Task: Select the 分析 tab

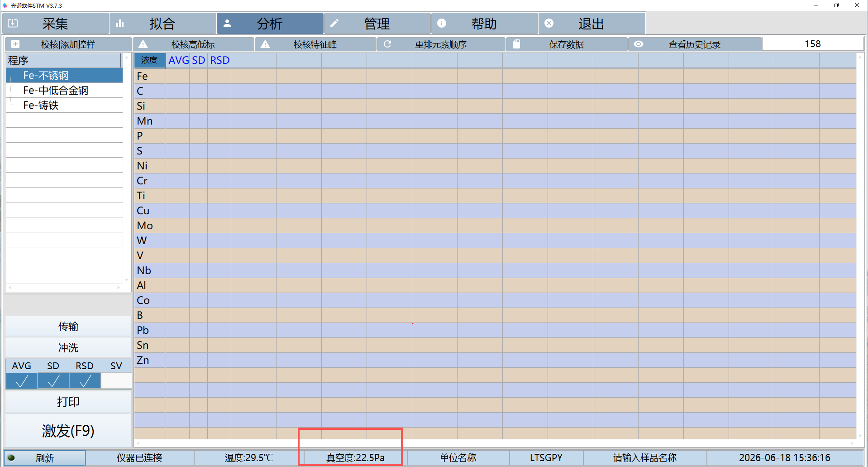Action: 270,23
